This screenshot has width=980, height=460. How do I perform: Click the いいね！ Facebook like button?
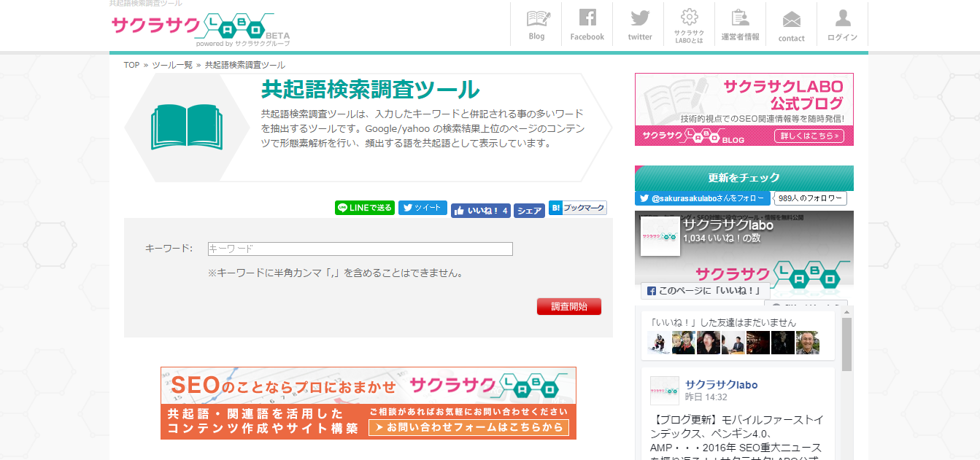(480, 211)
